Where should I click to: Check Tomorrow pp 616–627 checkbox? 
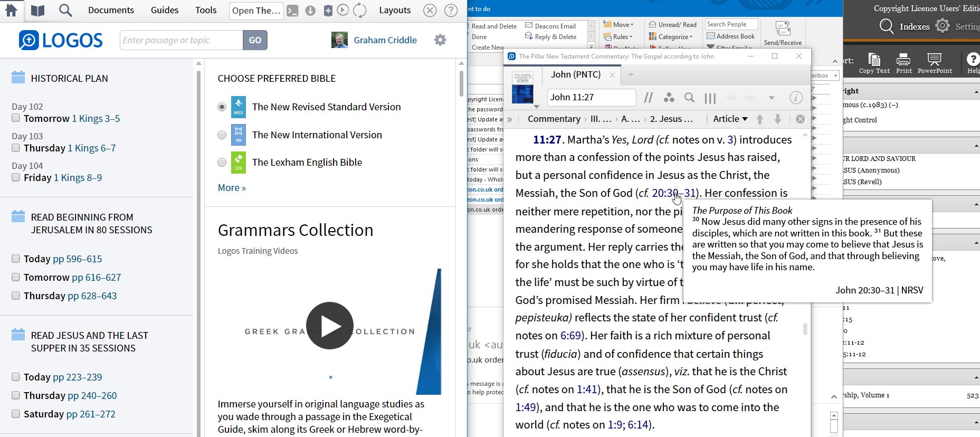tap(16, 277)
